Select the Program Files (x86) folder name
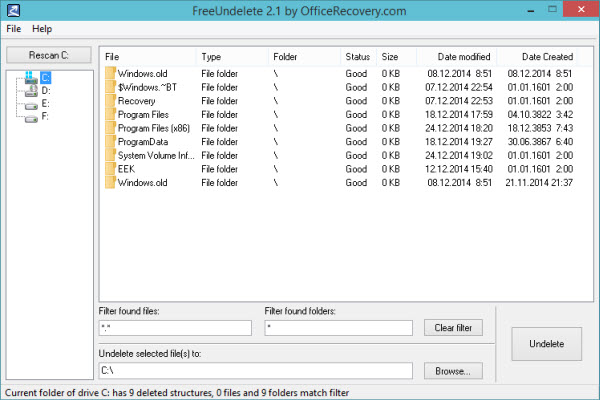The width and height of the screenshot is (600, 400). click(x=154, y=128)
